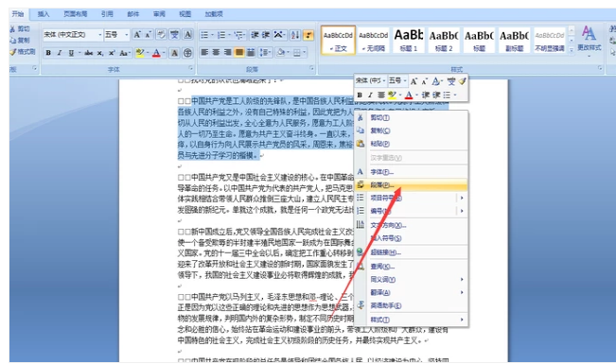Viewport: 616px width, 364px height.
Task: Apply superscript formatting in the ribbon
Action: [x=112, y=53]
